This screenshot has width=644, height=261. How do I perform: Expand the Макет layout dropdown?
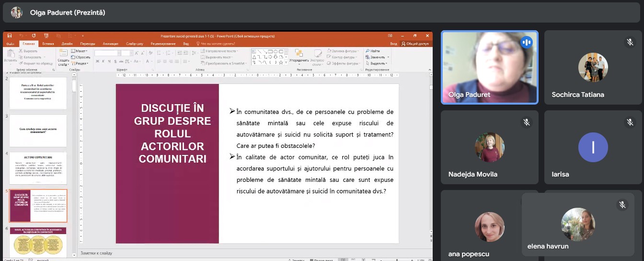pyautogui.click(x=80, y=51)
